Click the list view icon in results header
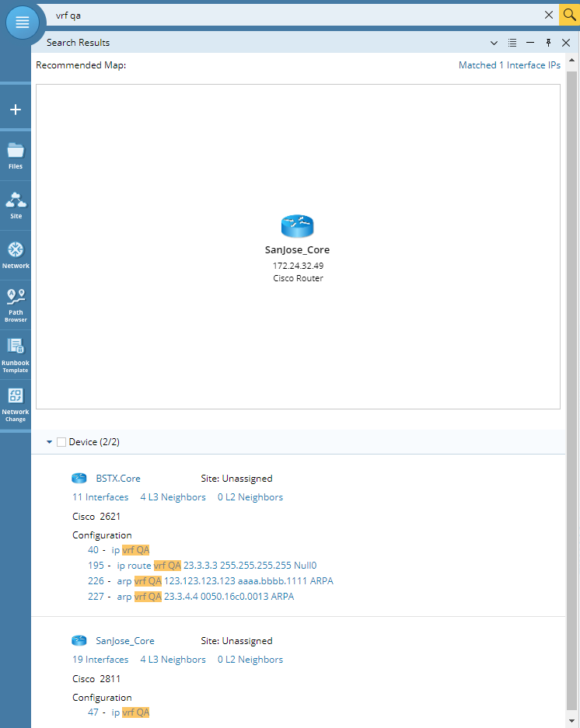The image size is (580, 728). (512, 43)
